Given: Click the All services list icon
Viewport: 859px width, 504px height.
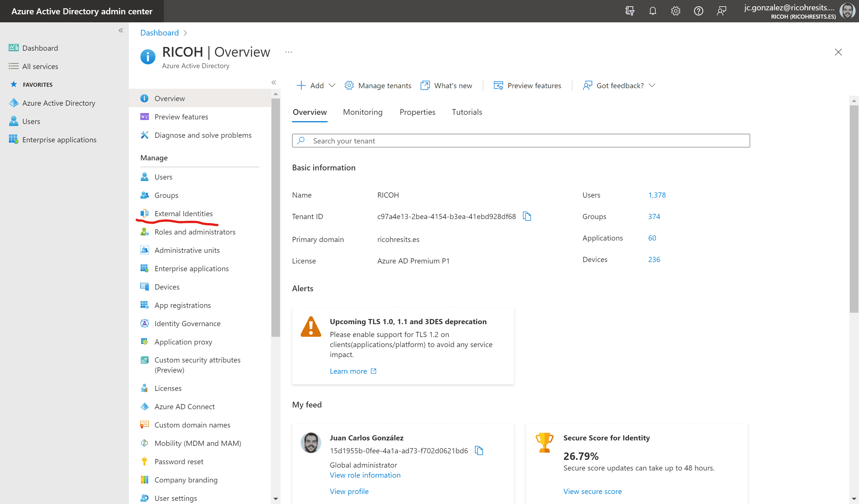Looking at the screenshot, I should [x=14, y=66].
